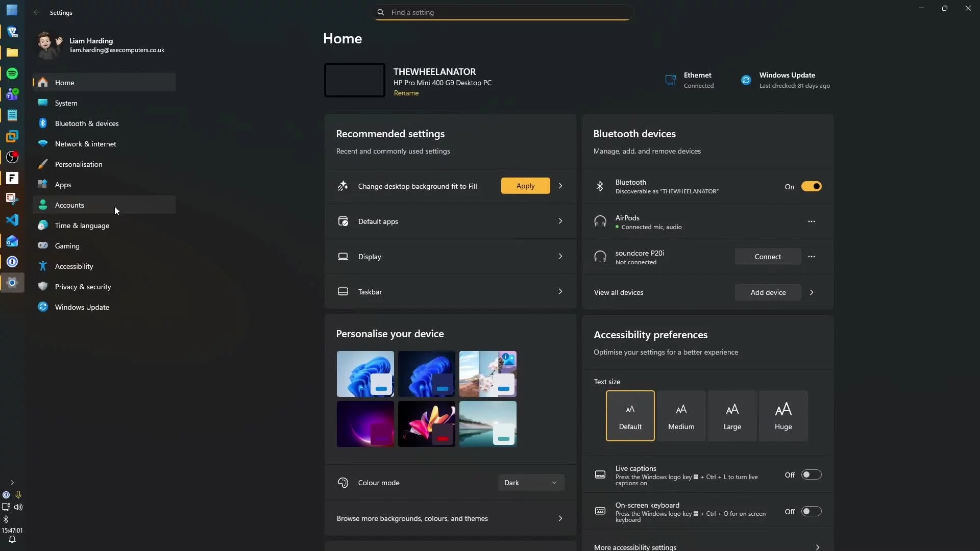Choose the purple glow theme thumbnail
This screenshot has height=551, width=980.
point(365,424)
